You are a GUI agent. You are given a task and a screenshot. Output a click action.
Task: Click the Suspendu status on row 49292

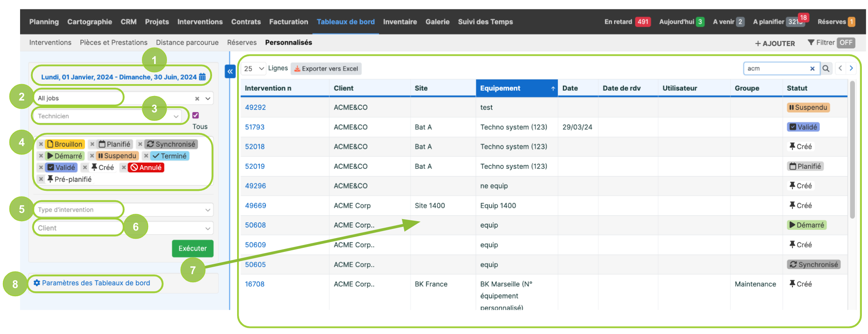808,107
